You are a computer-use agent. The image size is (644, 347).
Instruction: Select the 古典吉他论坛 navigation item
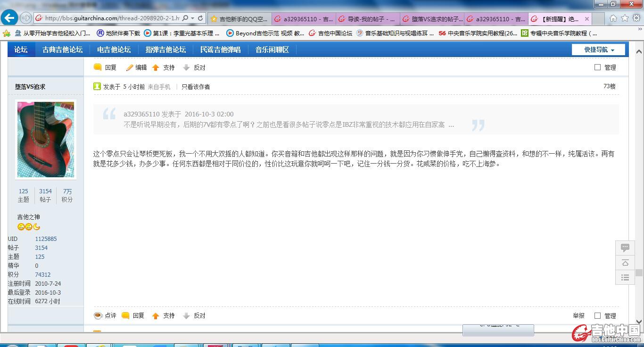[x=62, y=50]
